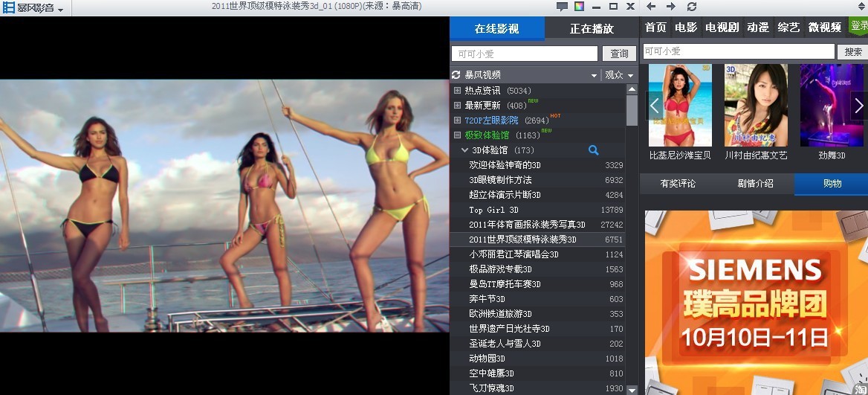Screen dimensions: 868x395
Task: Expand the 720P左眼影院 category
Action: 458,121
